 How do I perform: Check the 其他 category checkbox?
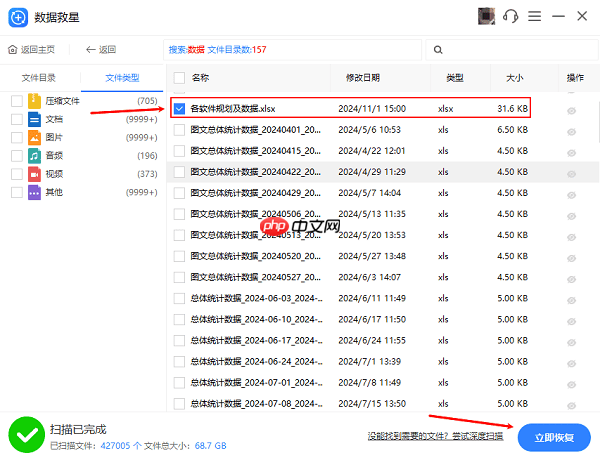click(x=17, y=192)
